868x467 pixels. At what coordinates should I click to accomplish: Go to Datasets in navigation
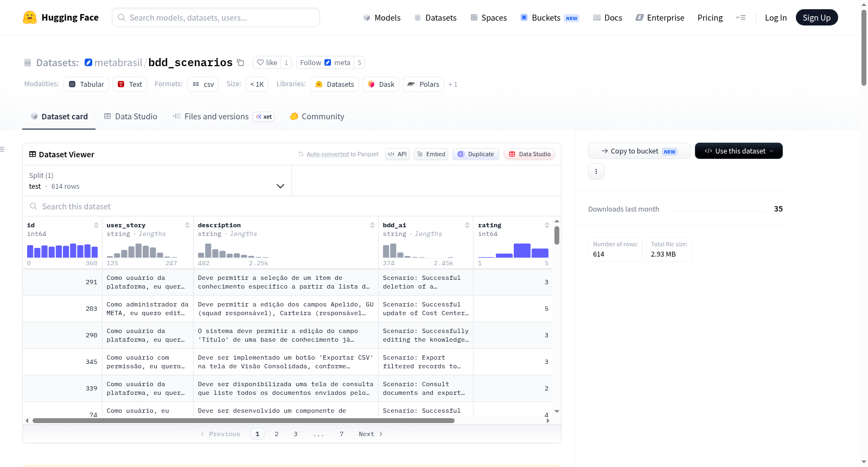coord(435,17)
